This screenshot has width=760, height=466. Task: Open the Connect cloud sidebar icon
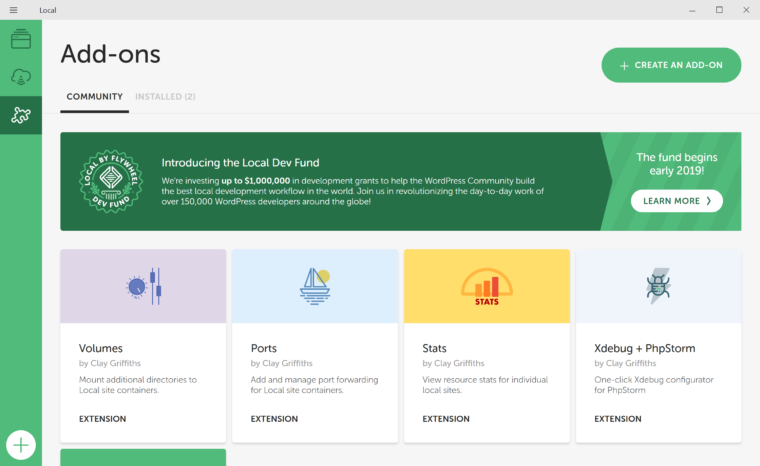pos(21,77)
